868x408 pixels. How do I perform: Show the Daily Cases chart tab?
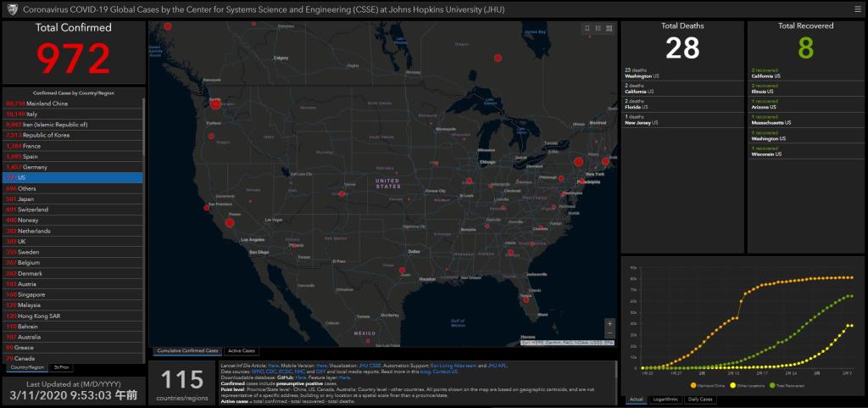click(699, 399)
